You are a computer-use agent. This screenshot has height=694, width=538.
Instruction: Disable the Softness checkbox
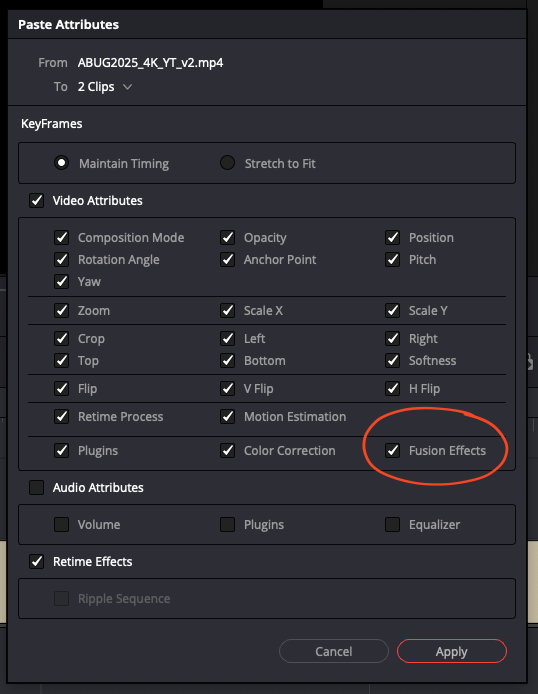[392, 360]
